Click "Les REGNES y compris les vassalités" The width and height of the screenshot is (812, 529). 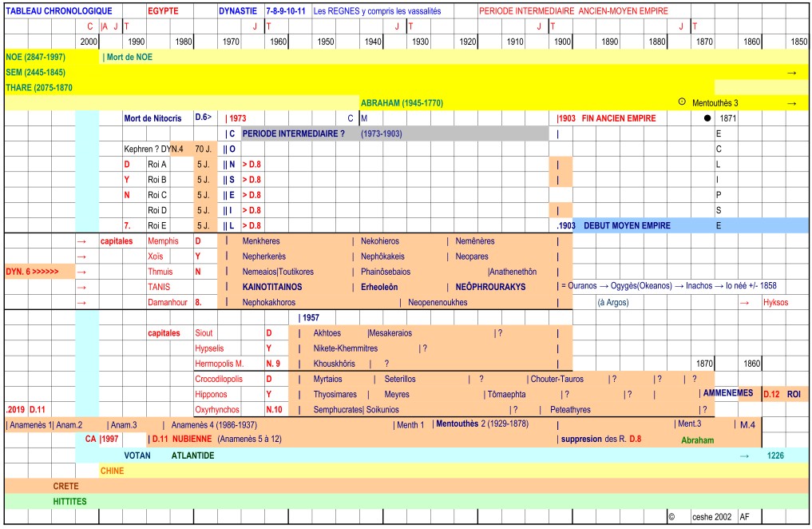pyautogui.click(x=377, y=11)
